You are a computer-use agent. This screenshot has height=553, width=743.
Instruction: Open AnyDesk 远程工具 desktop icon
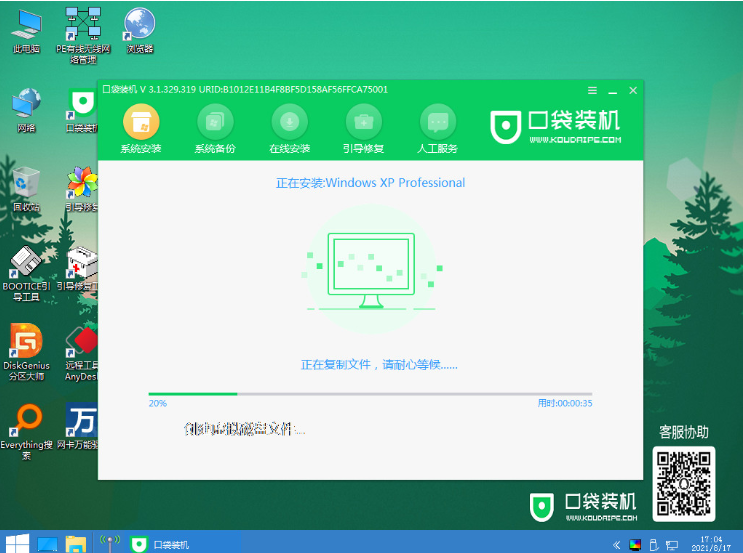(82, 353)
